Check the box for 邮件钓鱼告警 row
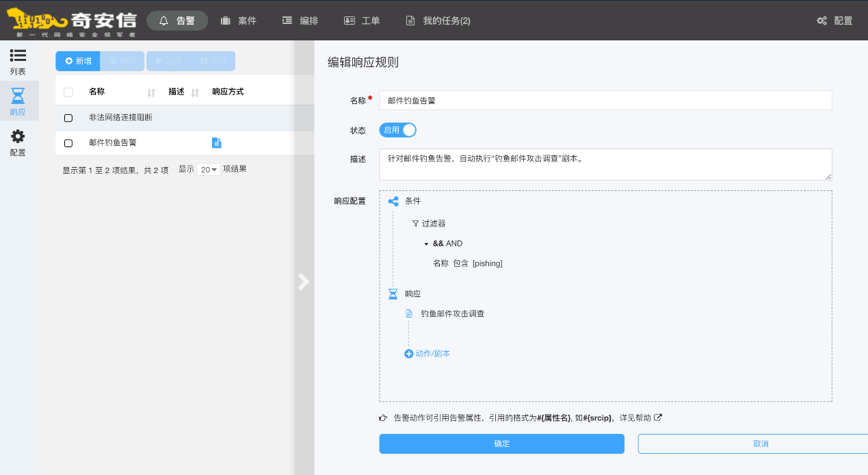 68,143
